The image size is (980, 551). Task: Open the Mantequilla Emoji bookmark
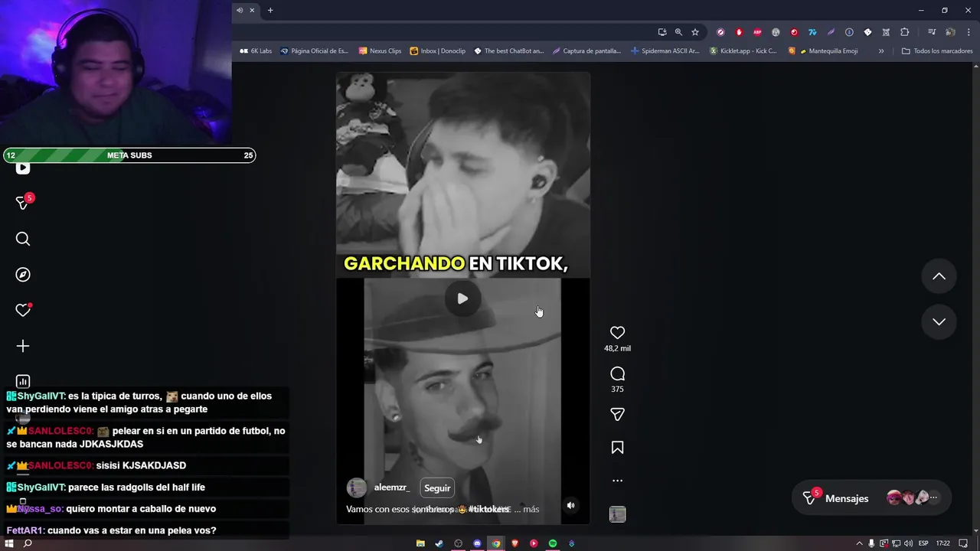[x=822, y=51]
